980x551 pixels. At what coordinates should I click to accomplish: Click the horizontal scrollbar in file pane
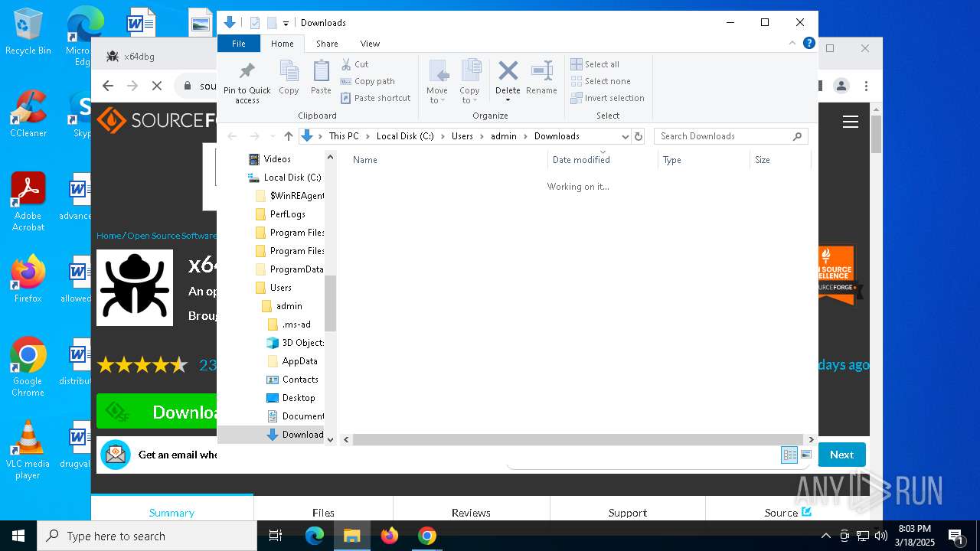pyautogui.click(x=579, y=439)
